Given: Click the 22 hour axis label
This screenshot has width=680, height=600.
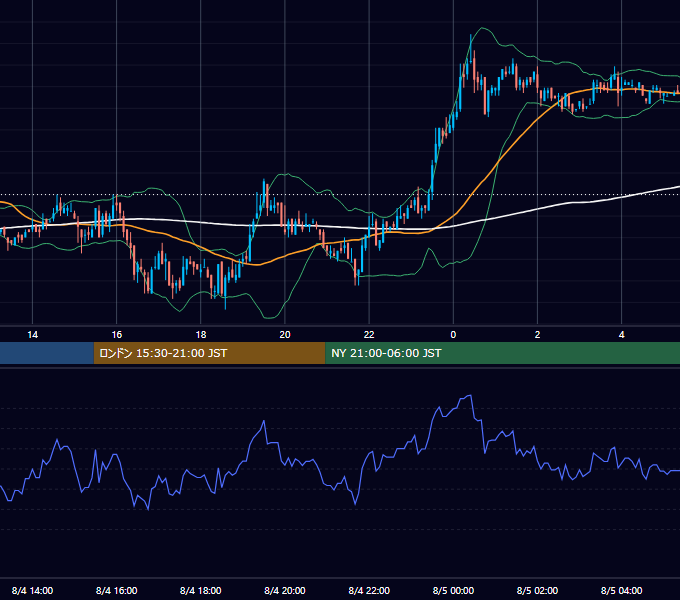Looking at the screenshot, I should tap(369, 335).
